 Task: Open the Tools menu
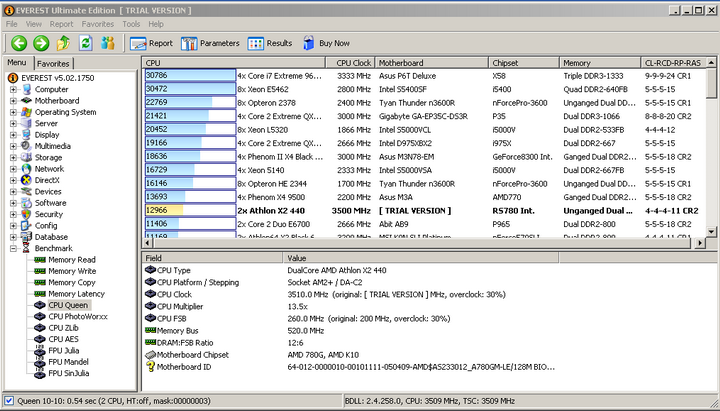point(131,24)
